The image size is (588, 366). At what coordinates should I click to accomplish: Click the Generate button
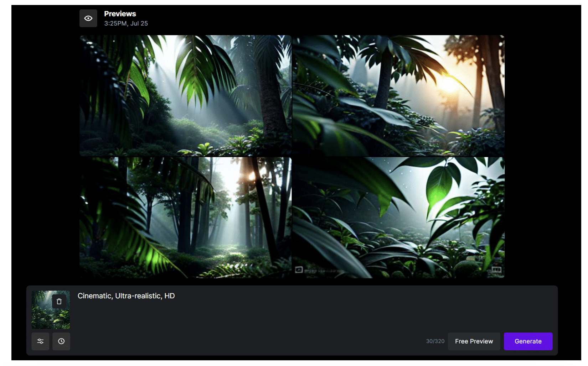point(528,341)
